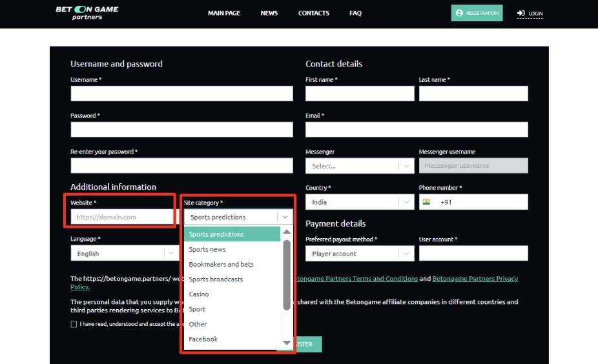Pick Bookmakers and bets option

(x=221, y=264)
